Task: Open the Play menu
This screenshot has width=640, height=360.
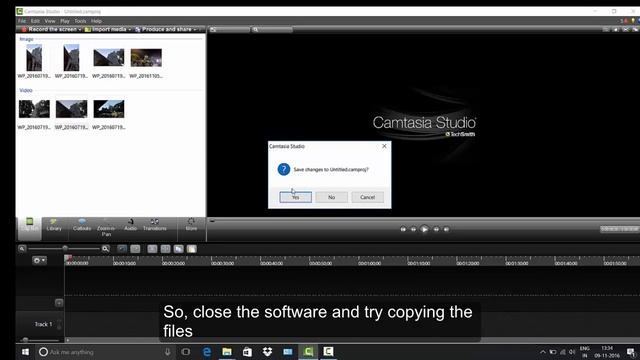Action: pos(65,21)
